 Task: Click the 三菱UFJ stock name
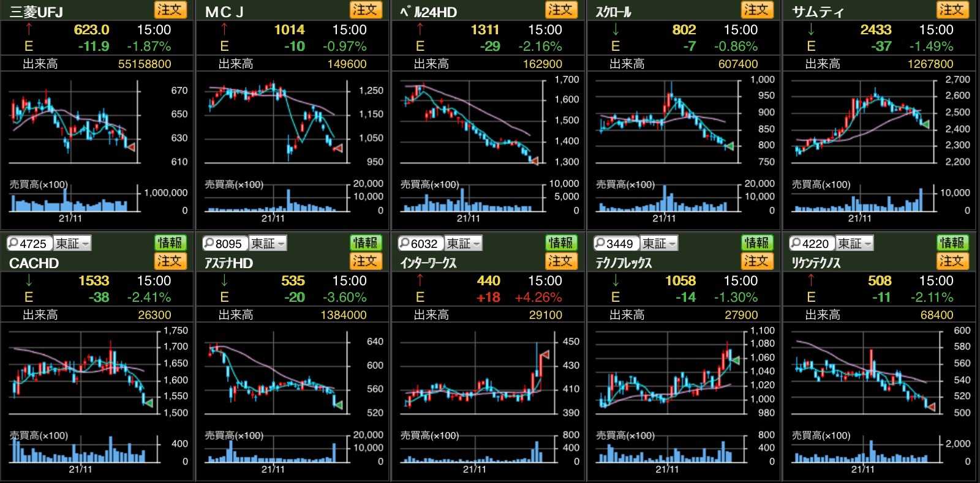[x=36, y=12]
